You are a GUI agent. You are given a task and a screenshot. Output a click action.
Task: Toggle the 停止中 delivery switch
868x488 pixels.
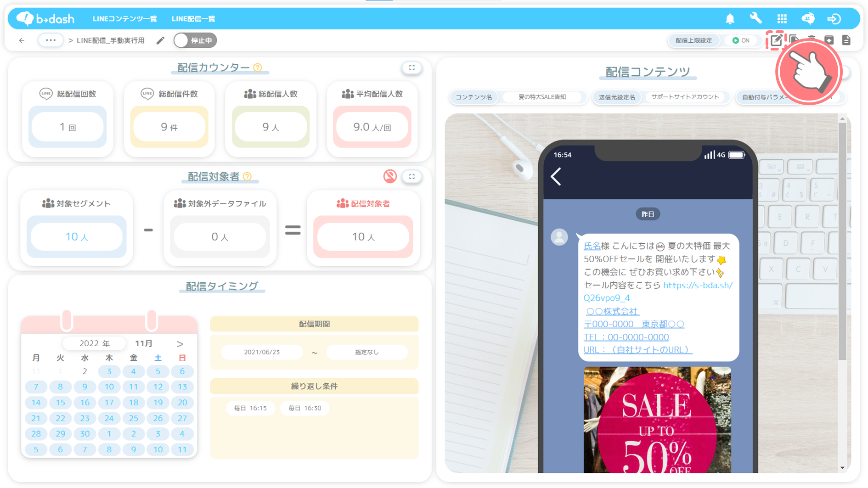pos(195,40)
